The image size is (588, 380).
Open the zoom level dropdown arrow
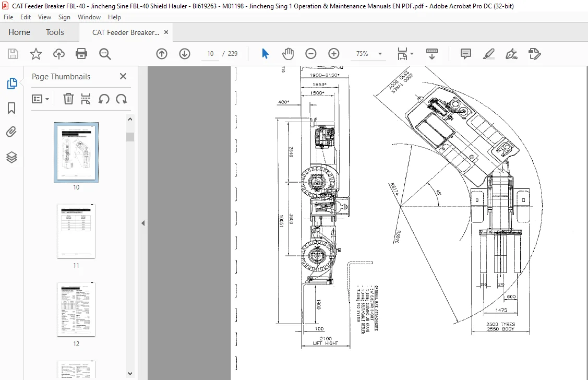(x=380, y=54)
